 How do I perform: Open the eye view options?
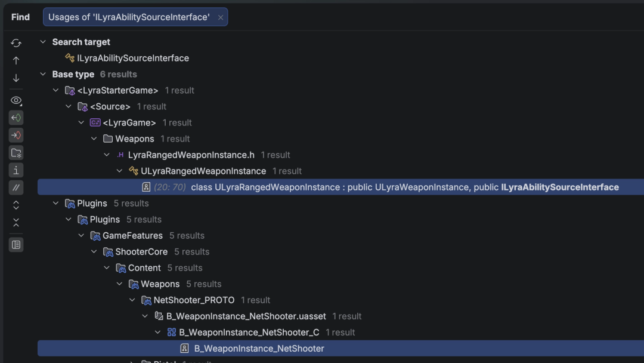tap(16, 100)
